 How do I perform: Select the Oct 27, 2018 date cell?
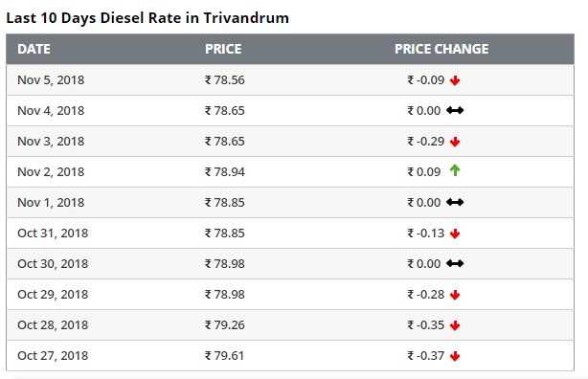click(x=53, y=355)
